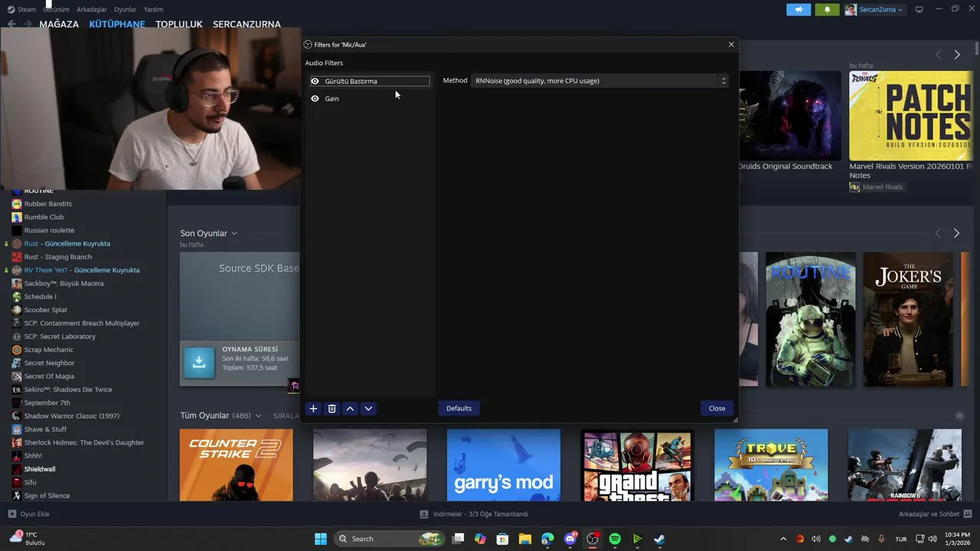Image resolution: width=980 pixels, height=551 pixels.
Task: Add a new audio filter with plus icon
Action: [313, 409]
